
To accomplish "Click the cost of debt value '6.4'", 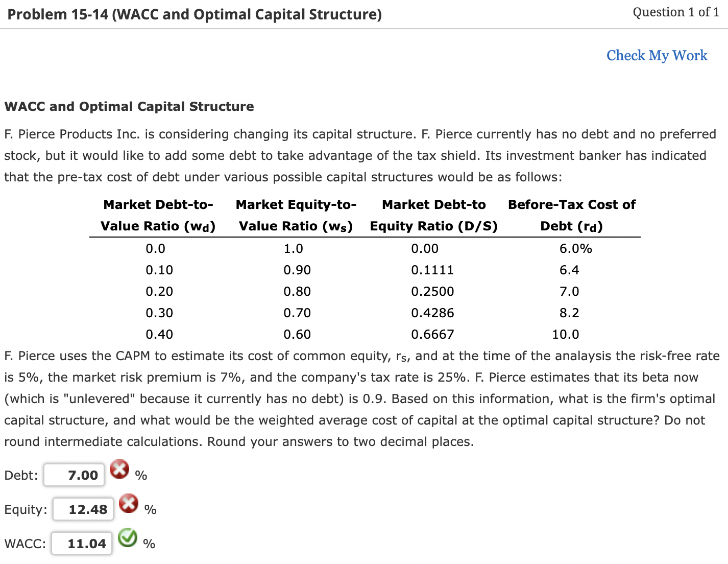I will point(569,270).
